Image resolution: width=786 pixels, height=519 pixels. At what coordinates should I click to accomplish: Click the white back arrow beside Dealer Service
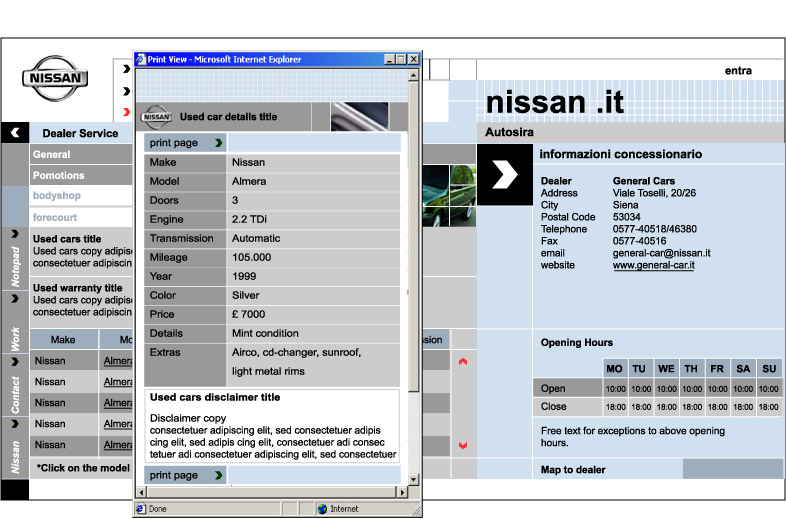[x=15, y=133]
